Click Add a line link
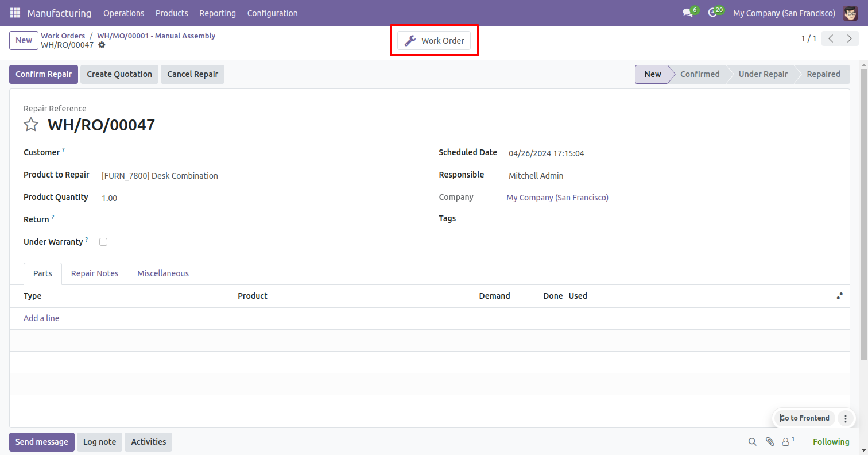The image size is (868, 455). 41,318
